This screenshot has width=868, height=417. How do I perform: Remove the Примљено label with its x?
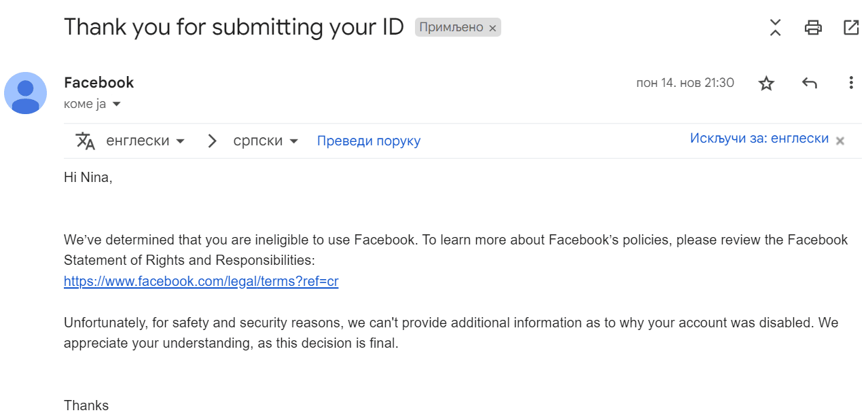pyautogui.click(x=493, y=29)
